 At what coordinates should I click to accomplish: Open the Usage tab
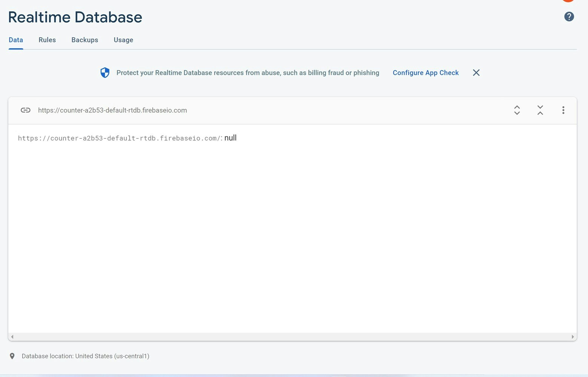tap(123, 40)
